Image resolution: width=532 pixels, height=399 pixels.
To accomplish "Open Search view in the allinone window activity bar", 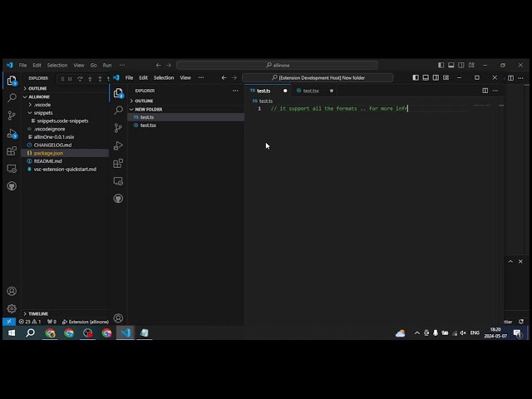I will (x=12, y=98).
